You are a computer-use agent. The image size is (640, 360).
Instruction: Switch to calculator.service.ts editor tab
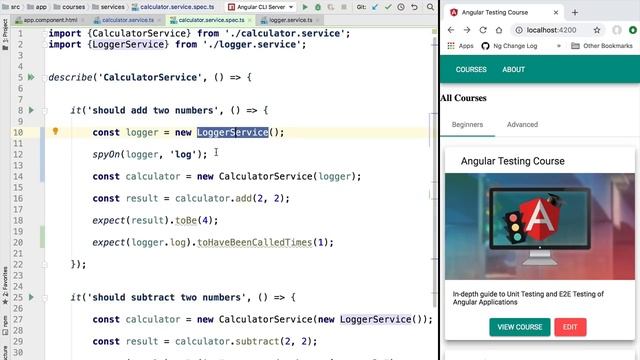pos(127,20)
